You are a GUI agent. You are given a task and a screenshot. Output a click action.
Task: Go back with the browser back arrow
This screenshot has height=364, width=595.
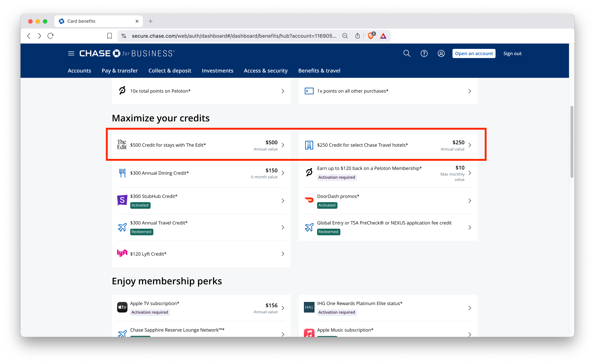(29, 36)
